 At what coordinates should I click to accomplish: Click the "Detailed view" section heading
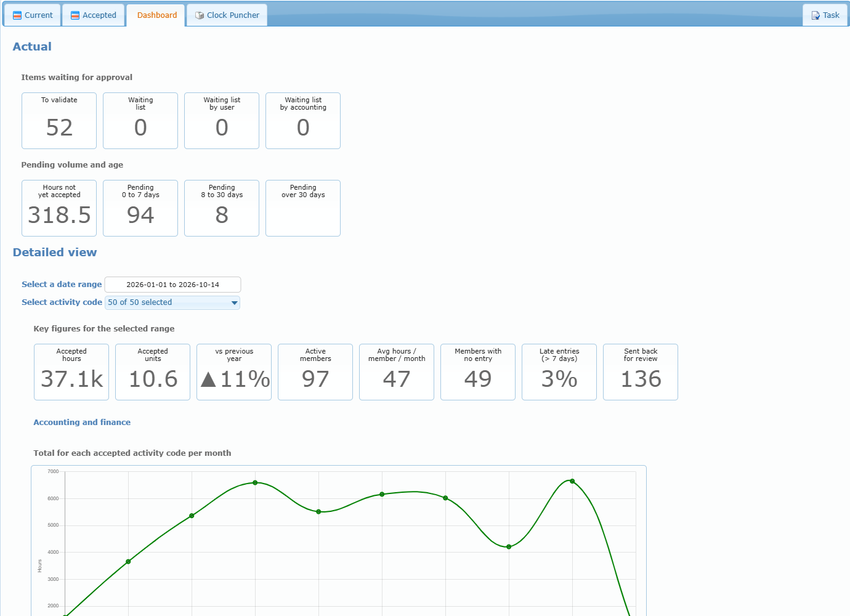tap(55, 253)
